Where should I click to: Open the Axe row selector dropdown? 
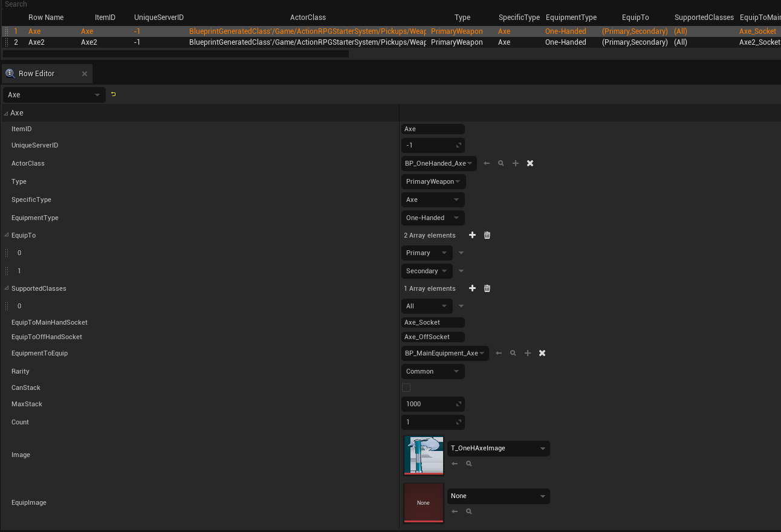click(54, 95)
